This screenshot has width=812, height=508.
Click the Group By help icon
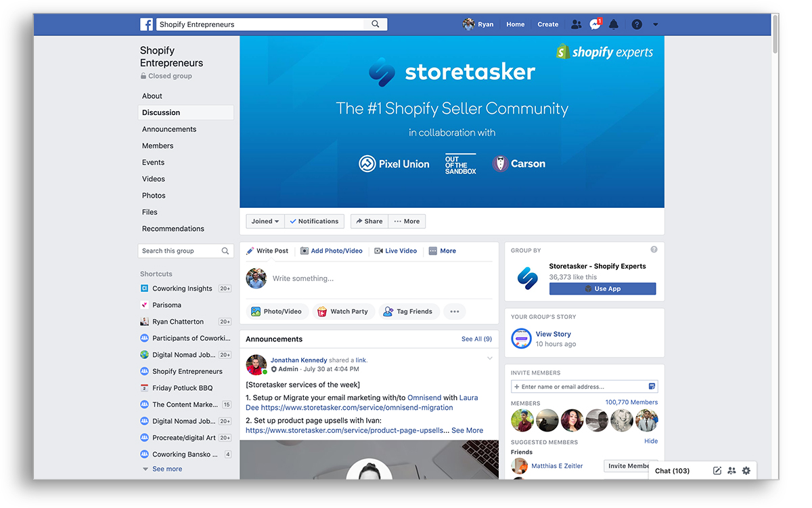point(654,249)
